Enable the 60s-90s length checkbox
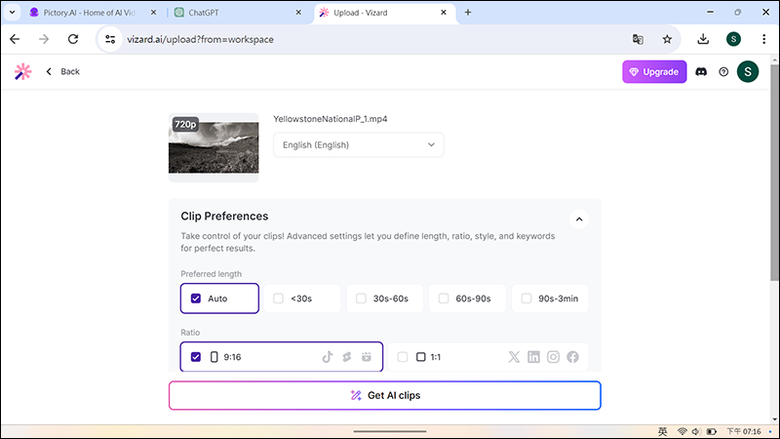The height and width of the screenshot is (439, 780). tap(443, 298)
